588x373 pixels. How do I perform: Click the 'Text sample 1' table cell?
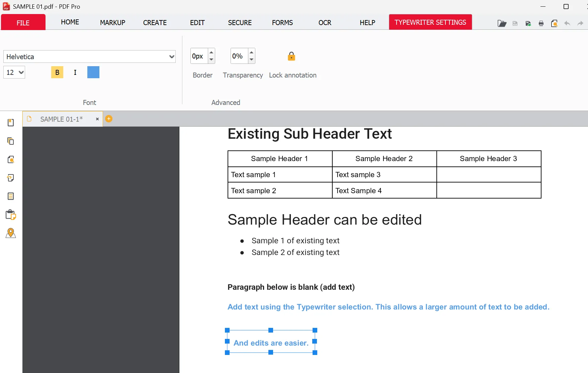click(280, 174)
